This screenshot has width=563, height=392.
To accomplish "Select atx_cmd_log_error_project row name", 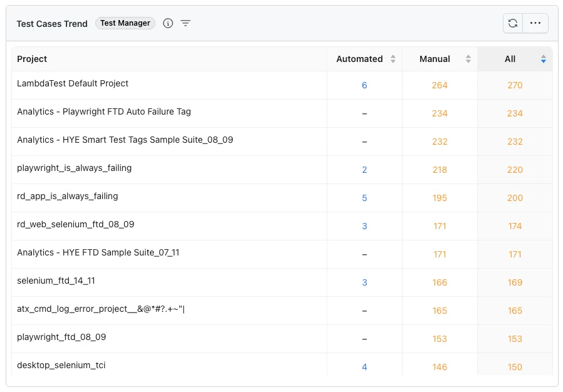I will [100, 309].
